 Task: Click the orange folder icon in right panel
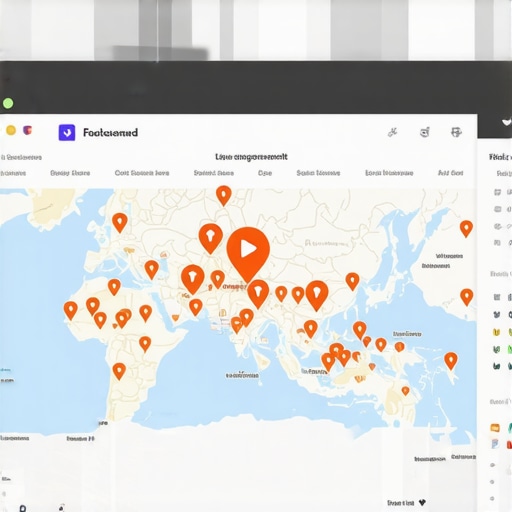coord(495,428)
